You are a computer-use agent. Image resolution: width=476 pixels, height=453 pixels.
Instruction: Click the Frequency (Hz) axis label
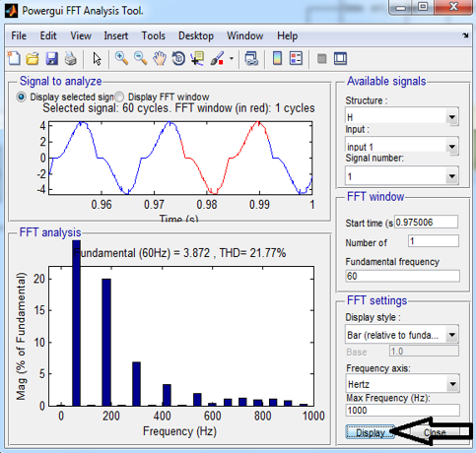click(x=179, y=431)
